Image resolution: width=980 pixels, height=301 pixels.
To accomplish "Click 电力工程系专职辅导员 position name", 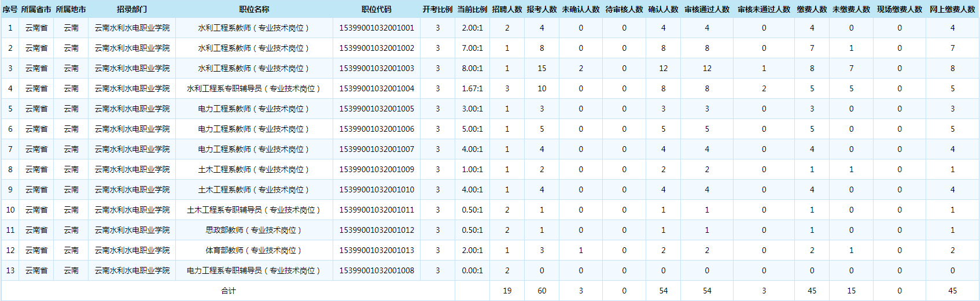I will 254,270.
